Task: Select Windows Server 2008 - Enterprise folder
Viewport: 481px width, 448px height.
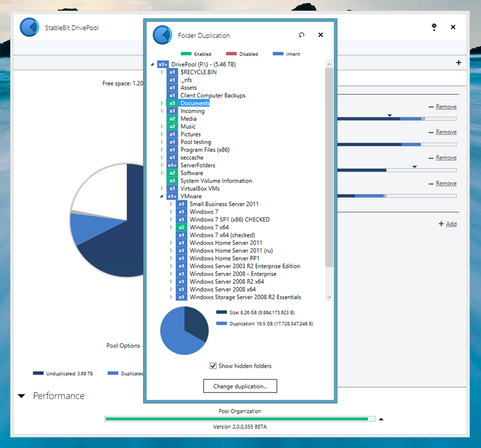Action: point(233,274)
